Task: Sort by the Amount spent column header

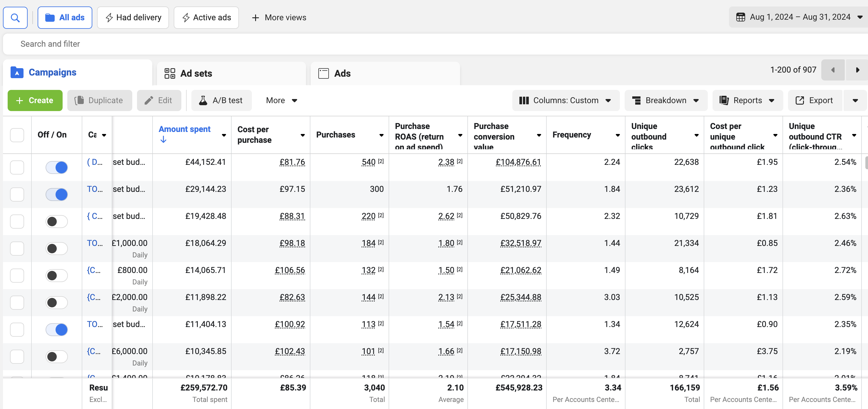Action: tap(185, 129)
